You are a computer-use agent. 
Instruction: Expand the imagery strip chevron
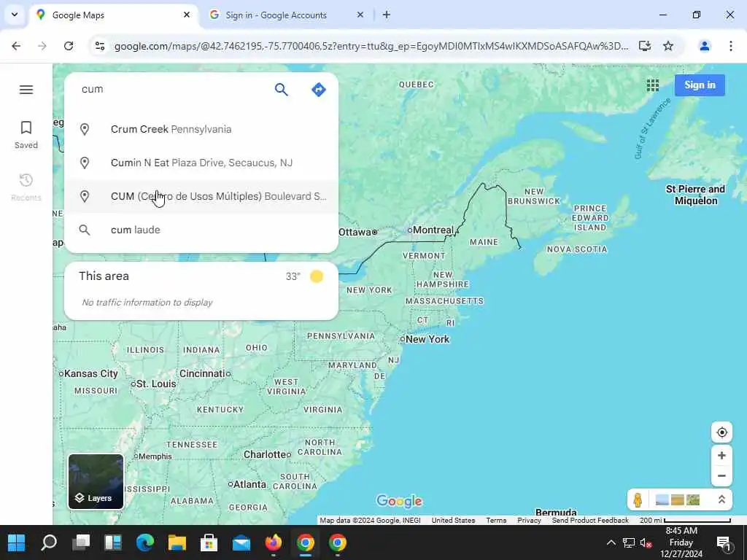coord(721,499)
